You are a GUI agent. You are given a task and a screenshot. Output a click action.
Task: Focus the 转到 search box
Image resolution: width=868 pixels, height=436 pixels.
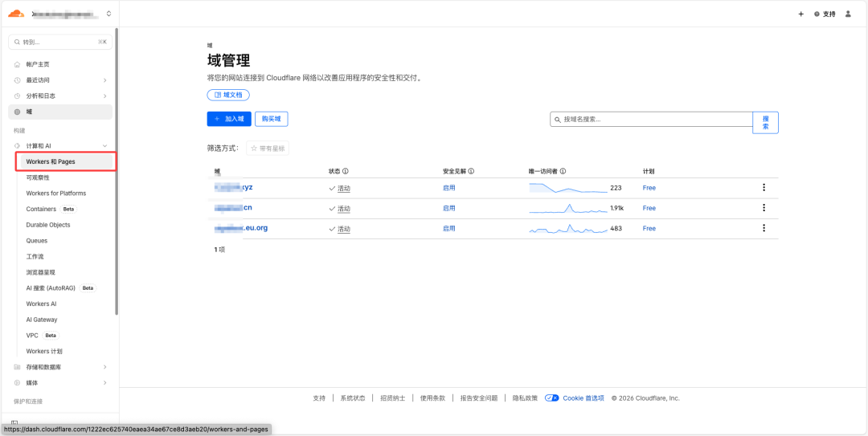(x=60, y=42)
